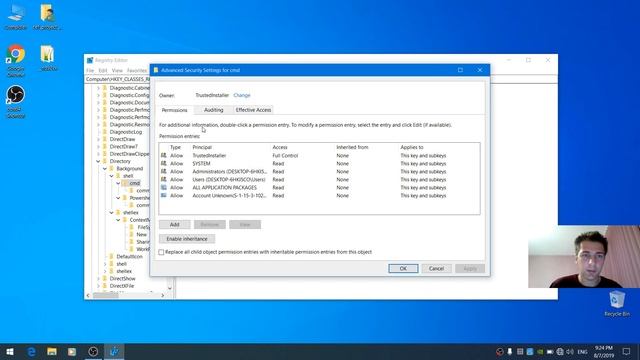Open the zip folder on desktop
This screenshot has height=360, width=640.
(48, 54)
